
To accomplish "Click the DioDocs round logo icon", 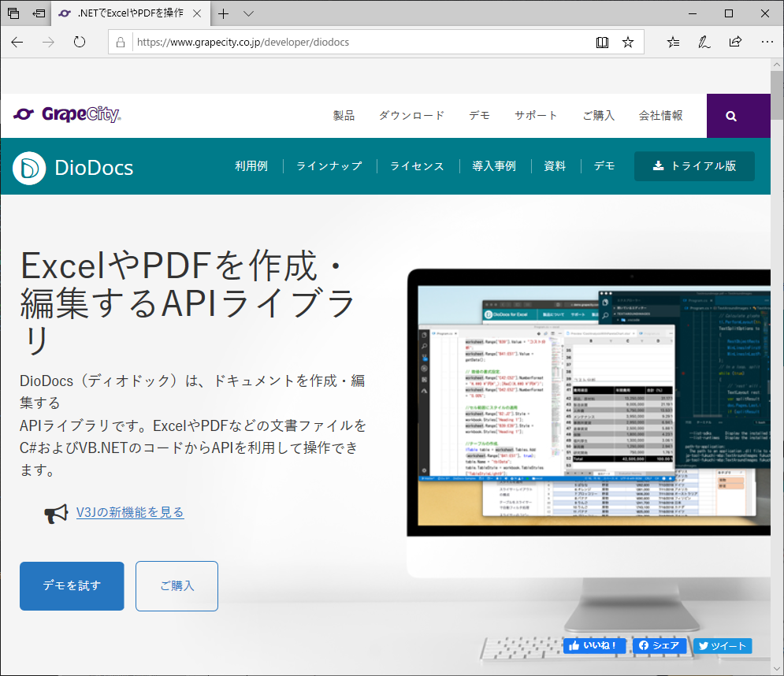I will 29,168.
